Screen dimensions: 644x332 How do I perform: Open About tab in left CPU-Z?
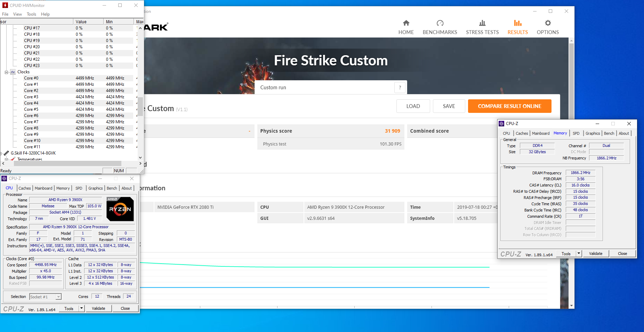point(127,188)
